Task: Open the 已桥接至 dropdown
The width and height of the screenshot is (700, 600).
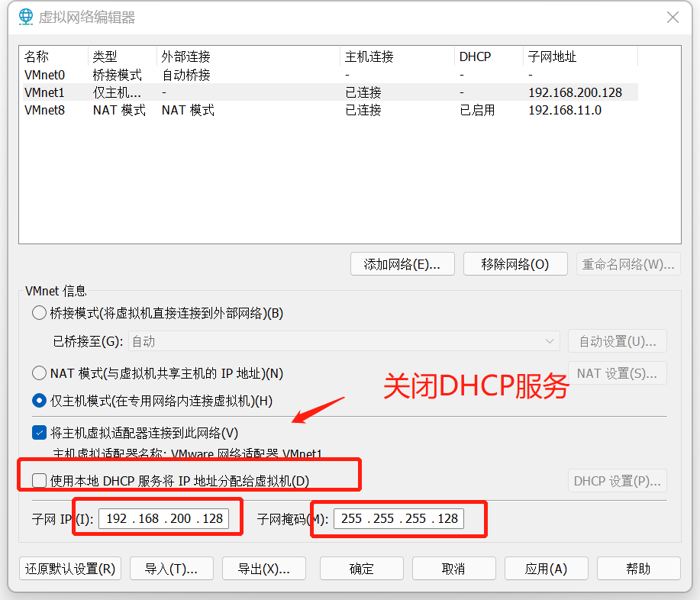Action: pyautogui.click(x=344, y=341)
